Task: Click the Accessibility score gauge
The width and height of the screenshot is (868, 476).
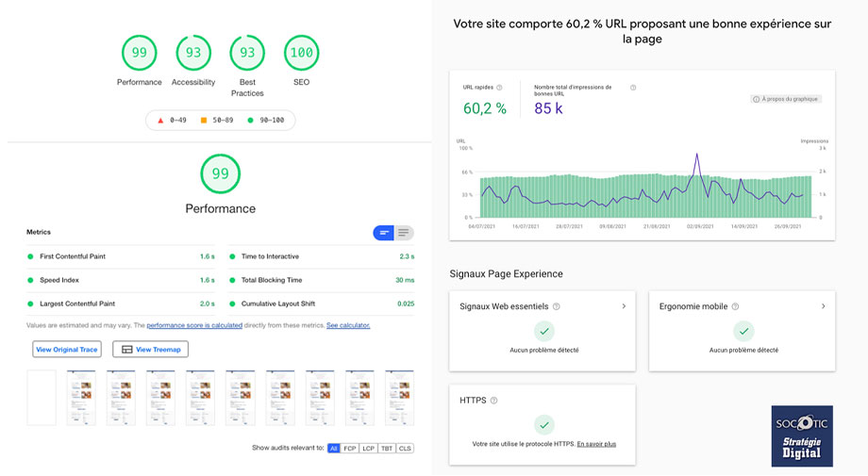Action: coord(193,53)
